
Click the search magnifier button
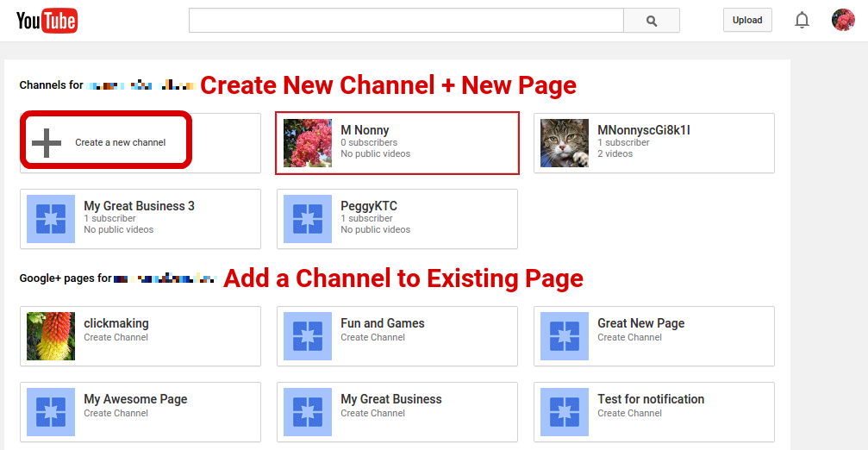(652, 21)
